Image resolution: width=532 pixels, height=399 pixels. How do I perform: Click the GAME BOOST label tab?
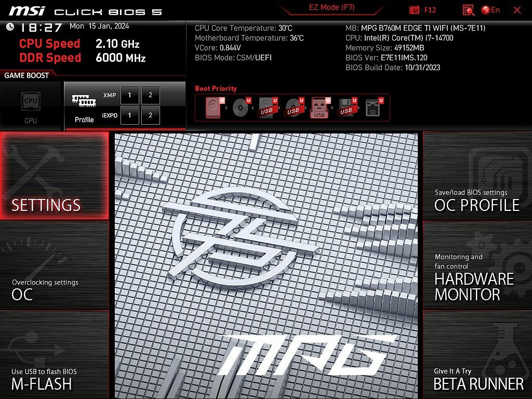26,75
